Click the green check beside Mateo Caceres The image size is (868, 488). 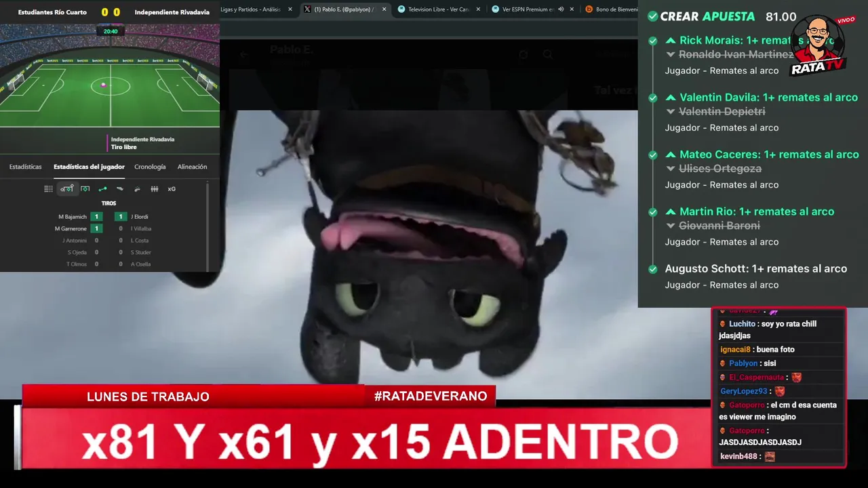click(x=652, y=155)
